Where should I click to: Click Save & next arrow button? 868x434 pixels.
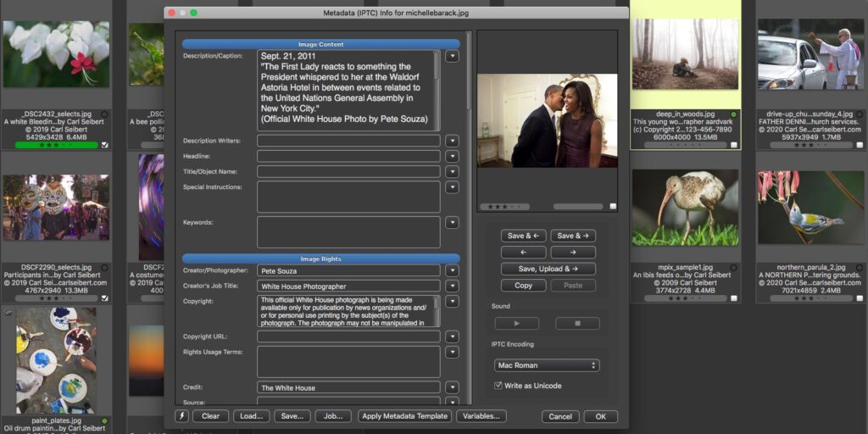tap(573, 236)
